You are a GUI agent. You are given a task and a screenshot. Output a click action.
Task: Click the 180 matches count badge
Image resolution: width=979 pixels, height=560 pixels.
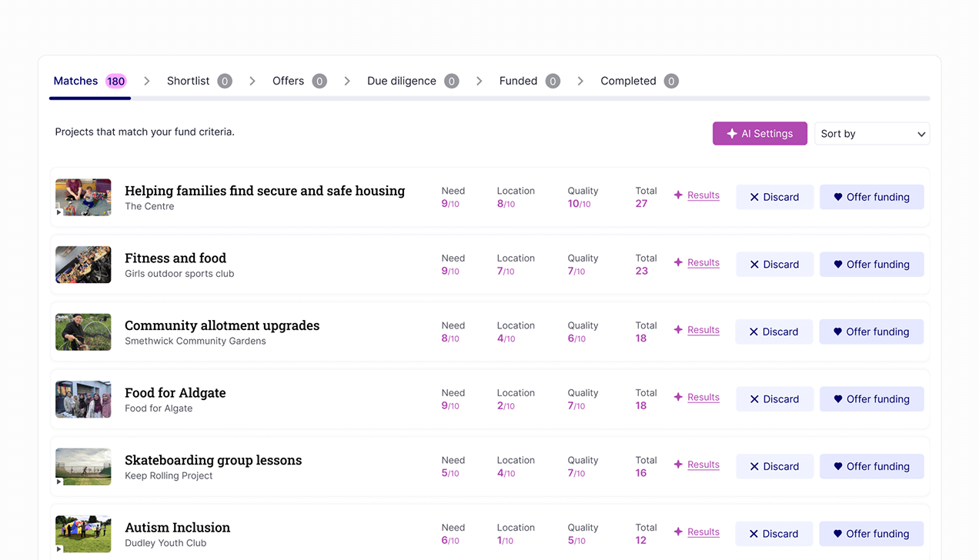point(116,81)
